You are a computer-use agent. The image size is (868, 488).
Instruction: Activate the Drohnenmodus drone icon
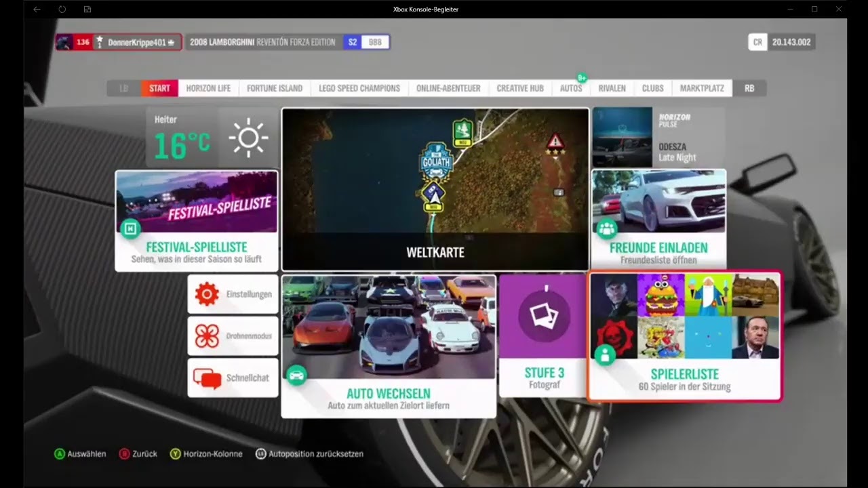(207, 336)
